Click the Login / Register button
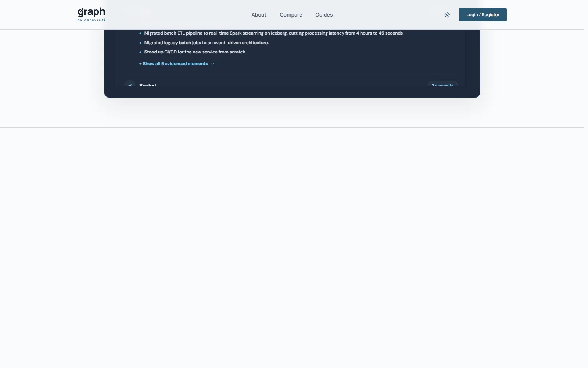The image size is (588, 368). 483,15
